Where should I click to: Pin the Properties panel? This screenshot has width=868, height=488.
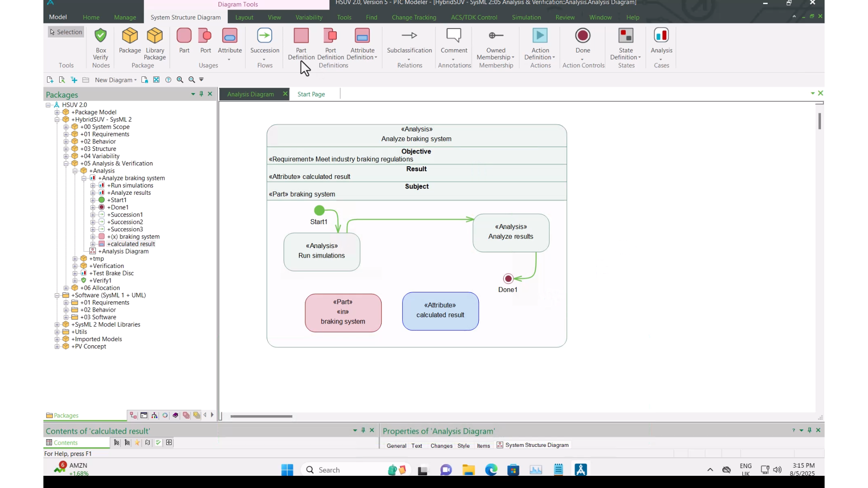810,430
